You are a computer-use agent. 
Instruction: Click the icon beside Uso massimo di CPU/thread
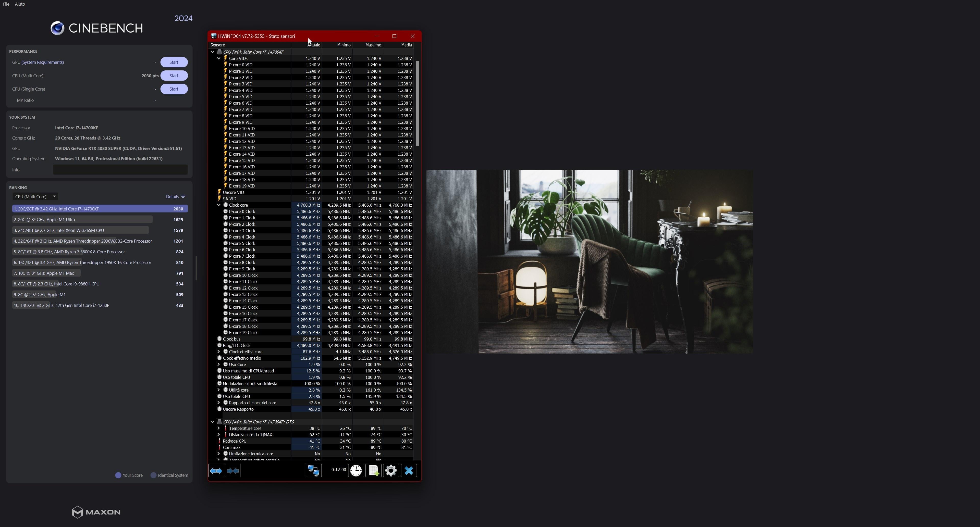[219, 371]
